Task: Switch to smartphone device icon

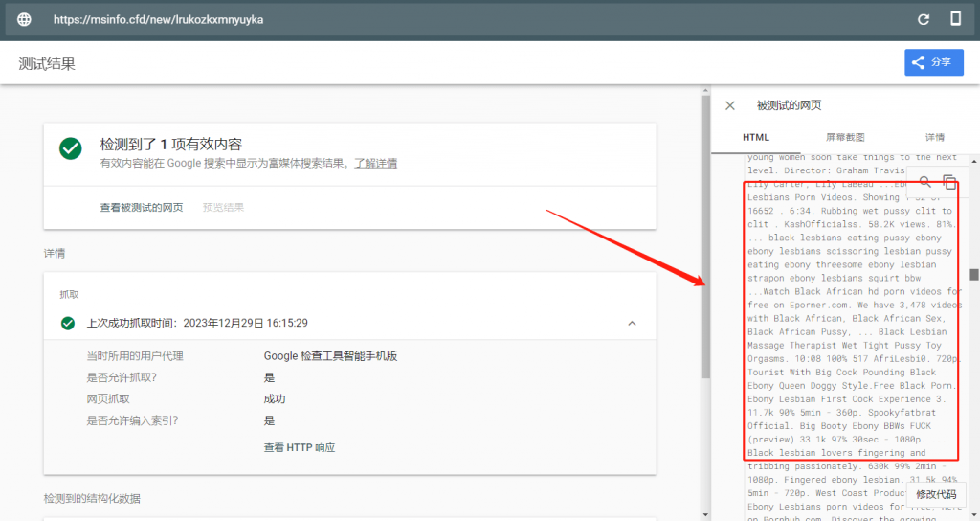Action: pos(955,18)
